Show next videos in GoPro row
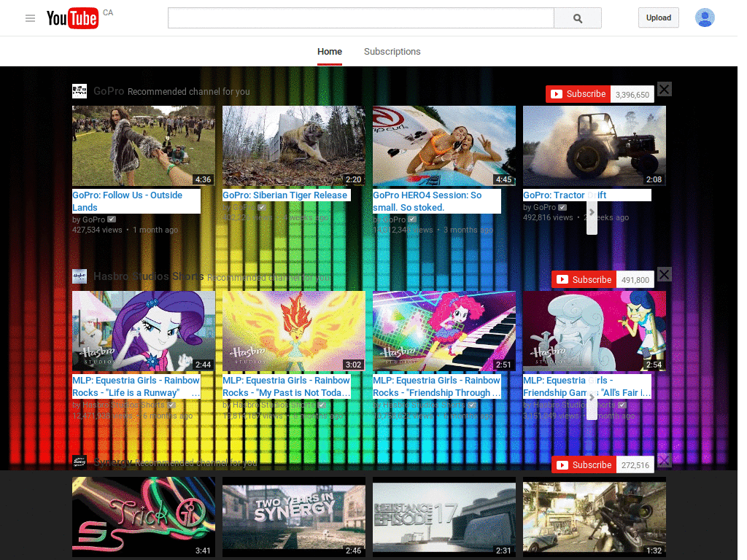This screenshot has width=747, height=560. (x=592, y=212)
